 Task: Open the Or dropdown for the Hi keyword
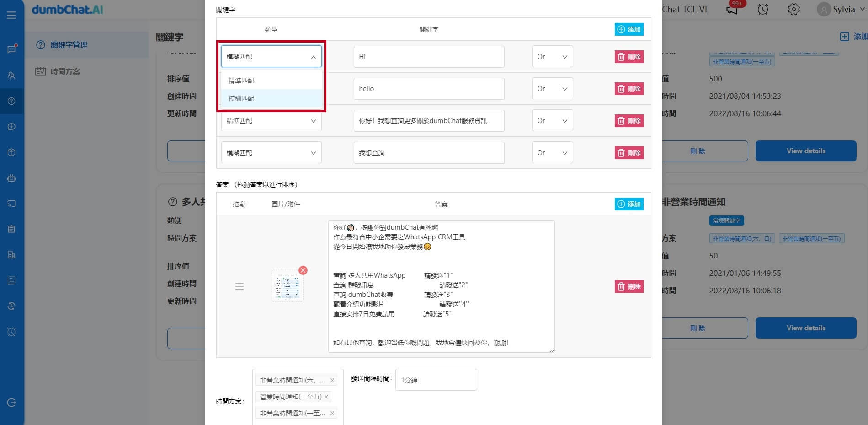click(x=552, y=57)
